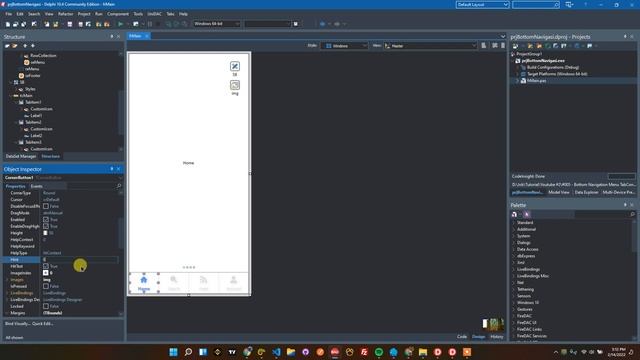Toggle the IsPressed property checkbox
Screen dimensions: 640x360
click(46, 286)
